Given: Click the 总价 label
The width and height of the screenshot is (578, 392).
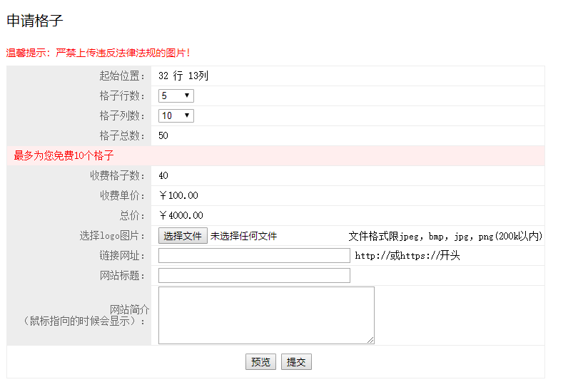Looking at the screenshot, I should click(x=132, y=215).
